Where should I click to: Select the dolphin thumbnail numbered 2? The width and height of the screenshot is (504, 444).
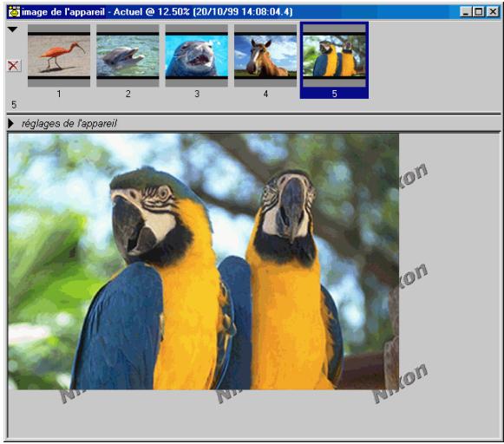coord(128,55)
